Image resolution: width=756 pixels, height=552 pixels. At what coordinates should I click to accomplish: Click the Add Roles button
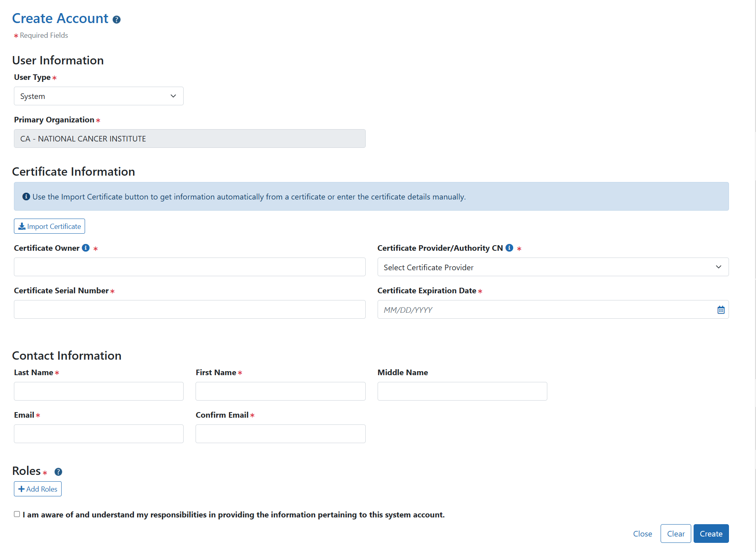[x=38, y=489]
